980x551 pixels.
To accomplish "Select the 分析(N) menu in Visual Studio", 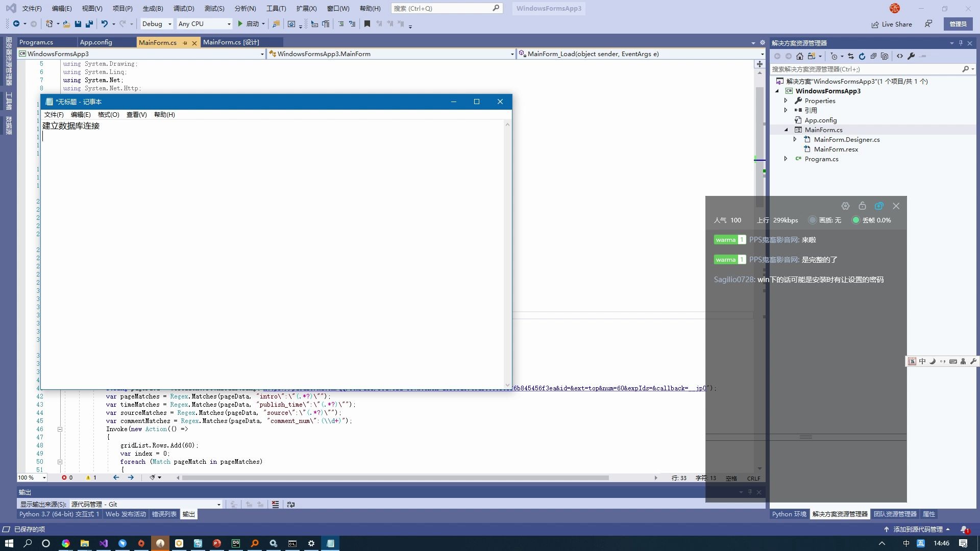I will 244,8.
